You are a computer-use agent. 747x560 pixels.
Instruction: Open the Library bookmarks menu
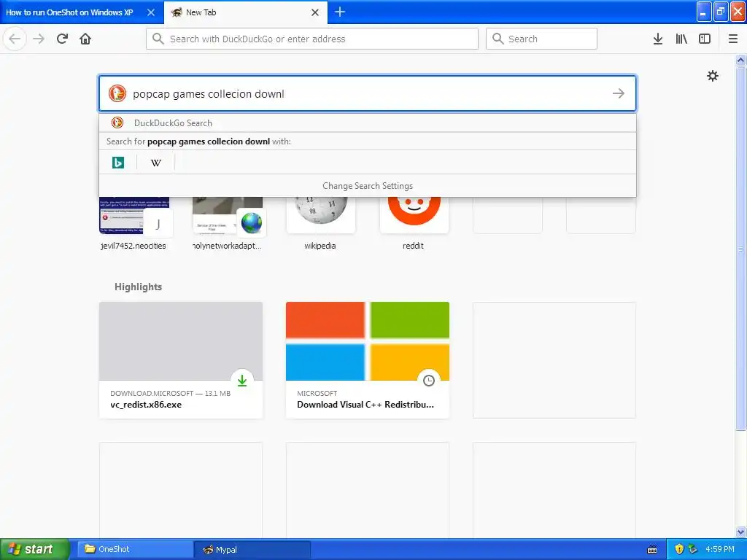(x=681, y=39)
